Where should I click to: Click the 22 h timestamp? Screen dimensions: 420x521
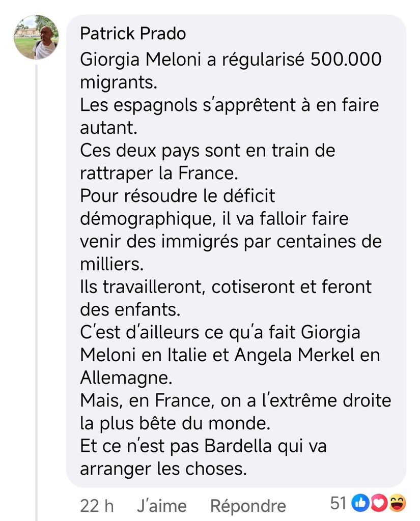click(x=97, y=506)
